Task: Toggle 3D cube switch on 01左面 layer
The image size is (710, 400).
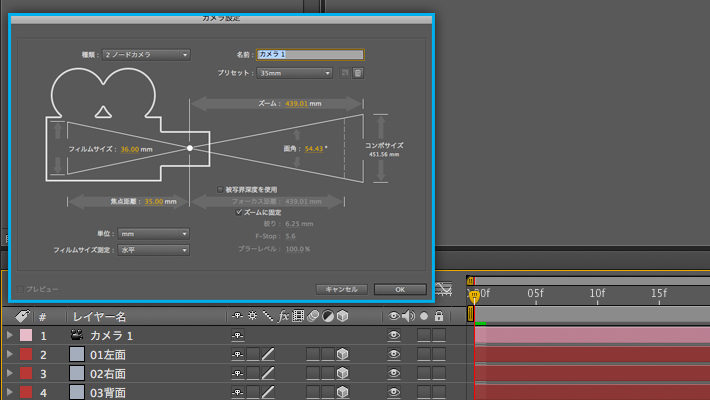Action: click(343, 354)
